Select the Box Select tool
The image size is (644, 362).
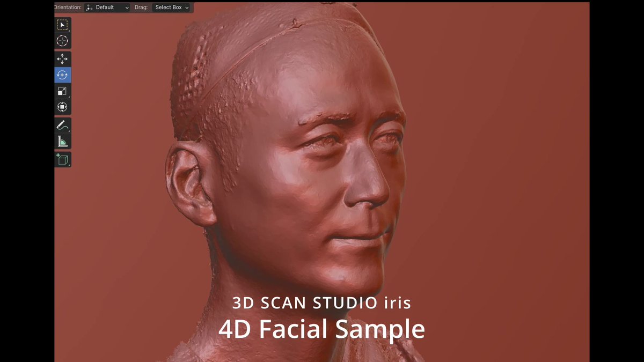point(62,24)
